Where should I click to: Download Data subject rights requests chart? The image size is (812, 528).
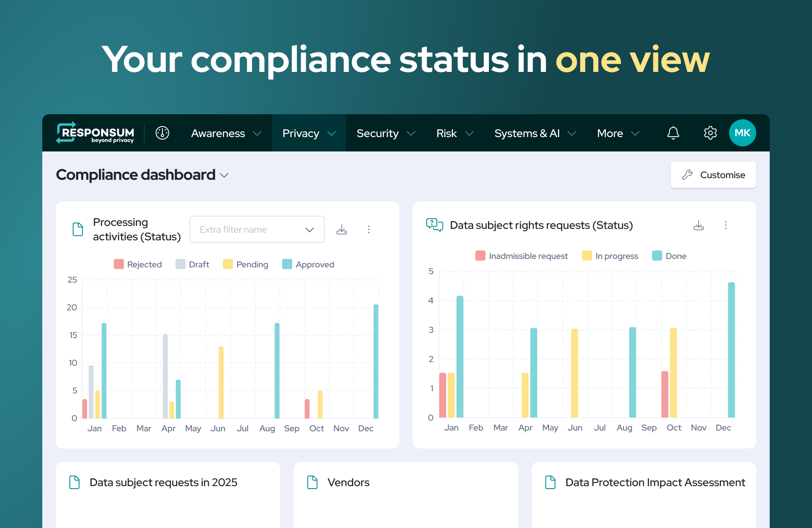699,225
